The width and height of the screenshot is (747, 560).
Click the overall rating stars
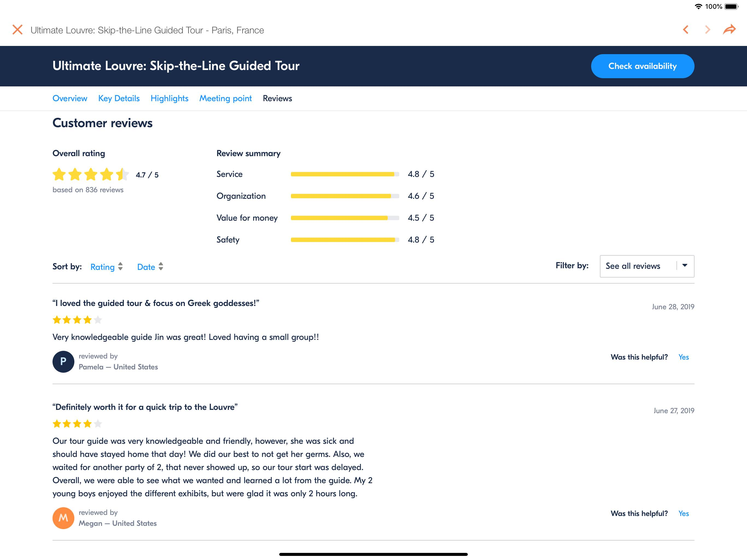(91, 174)
